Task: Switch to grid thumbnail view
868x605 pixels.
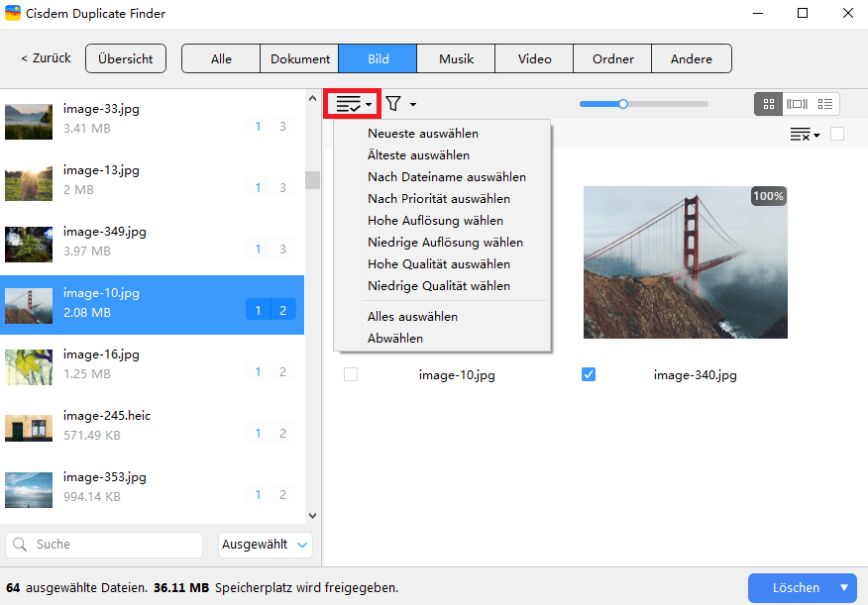Action: 768,104
